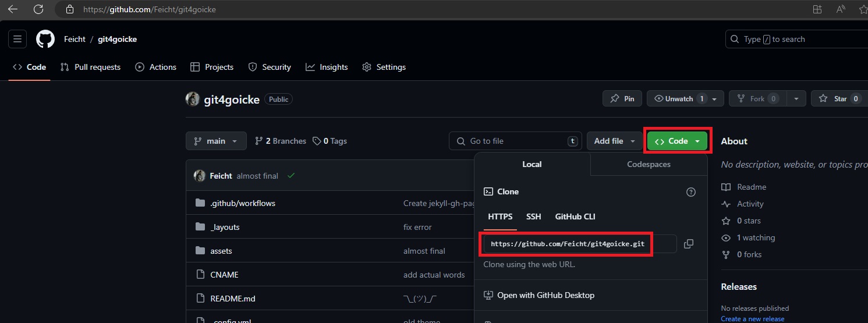This screenshot has width=868, height=323.
Task: Expand the dropdown arrow next to Fork
Action: 797,99
